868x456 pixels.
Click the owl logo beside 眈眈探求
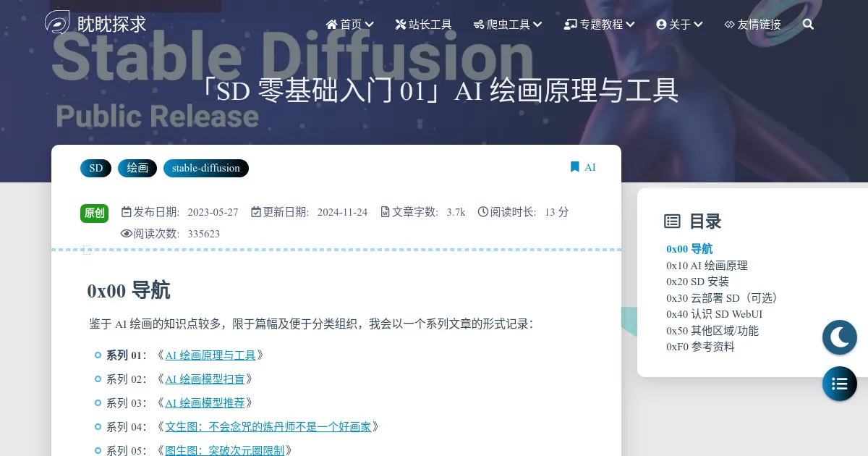[x=57, y=22]
